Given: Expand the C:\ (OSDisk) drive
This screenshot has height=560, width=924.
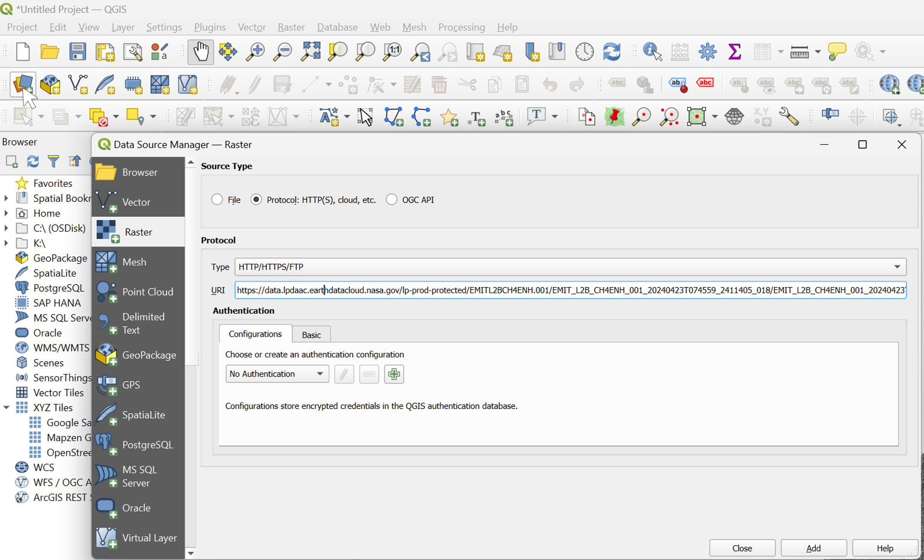Looking at the screenshot, I should coord(6,228).
